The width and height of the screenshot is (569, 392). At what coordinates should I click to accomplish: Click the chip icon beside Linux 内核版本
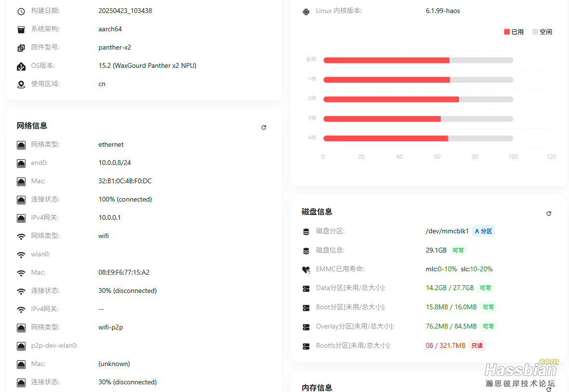pyautogui.click(x=306, y=12)
